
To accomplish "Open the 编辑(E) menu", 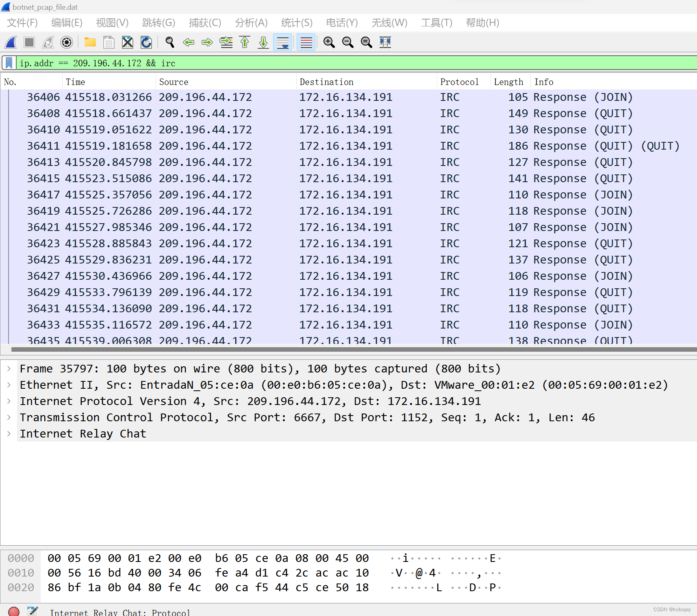I will coord(67,23).
